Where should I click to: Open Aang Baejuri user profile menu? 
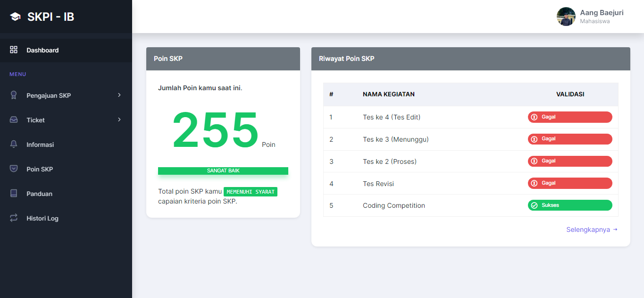tap(601, 17)
